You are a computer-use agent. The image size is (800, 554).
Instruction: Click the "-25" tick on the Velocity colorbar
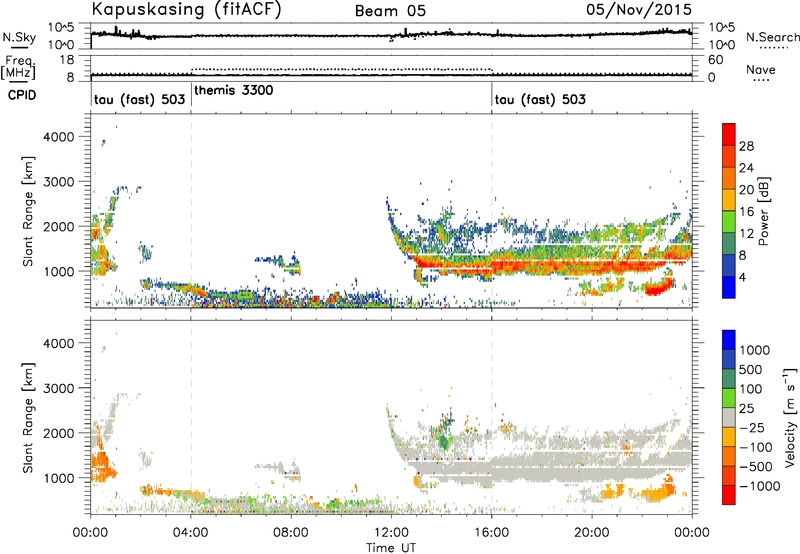click(752, 427)
